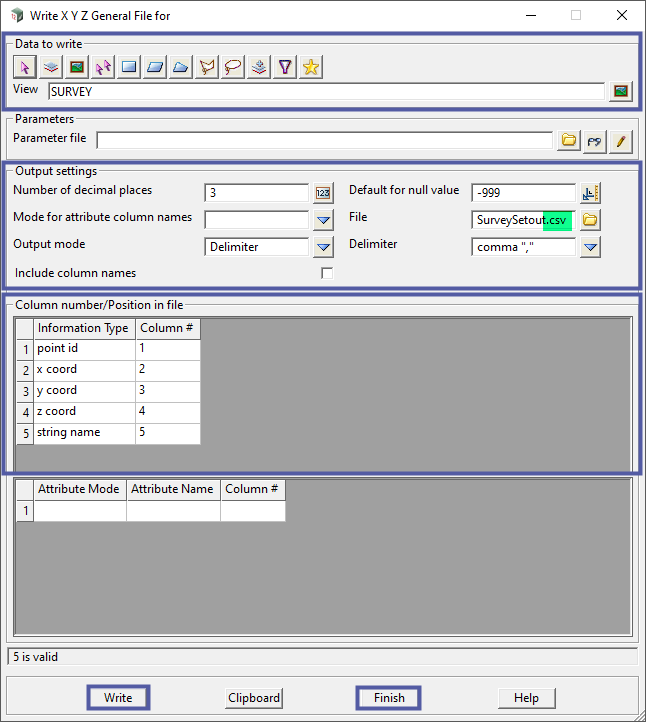Click the empty Attribute Name cell

pos(173,511)
